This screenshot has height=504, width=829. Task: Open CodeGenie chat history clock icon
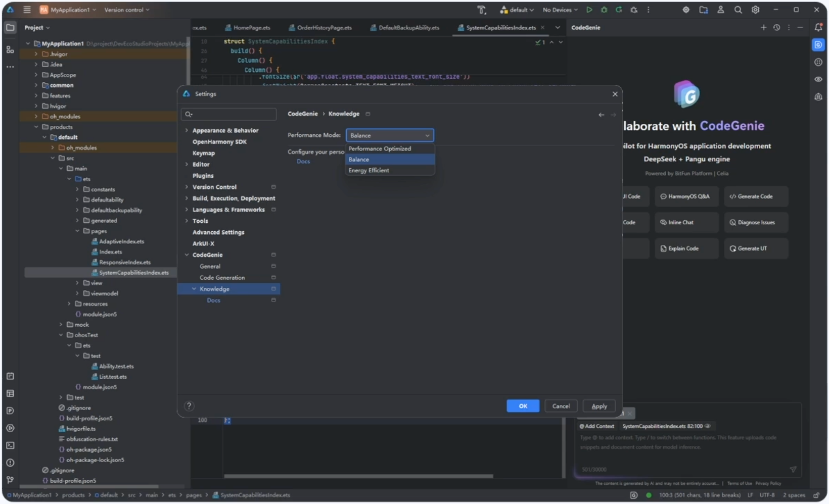click(776, 27)
